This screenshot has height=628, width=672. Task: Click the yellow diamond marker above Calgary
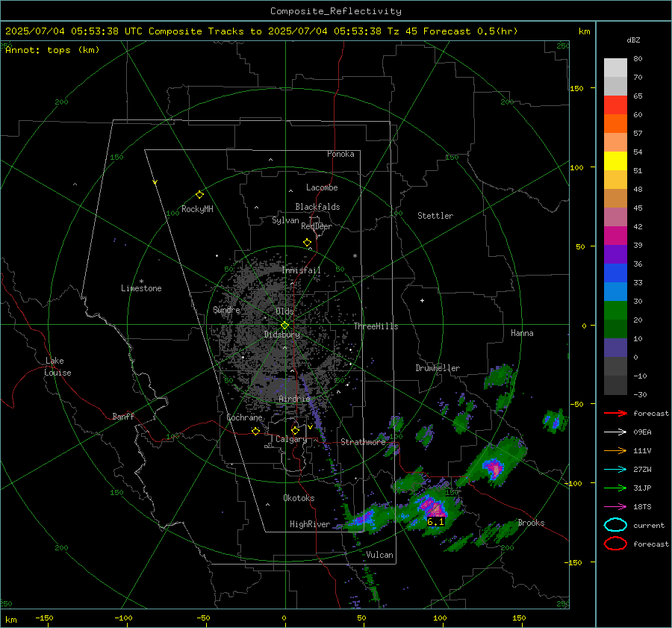tap(295, 430)
